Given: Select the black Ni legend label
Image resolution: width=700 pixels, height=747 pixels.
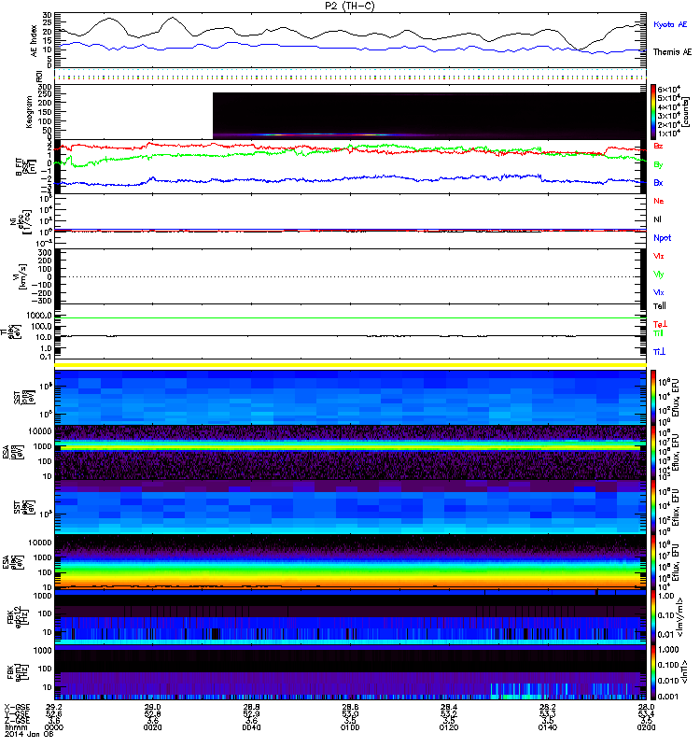Looking at the screenshot, I should coord(657,219).
